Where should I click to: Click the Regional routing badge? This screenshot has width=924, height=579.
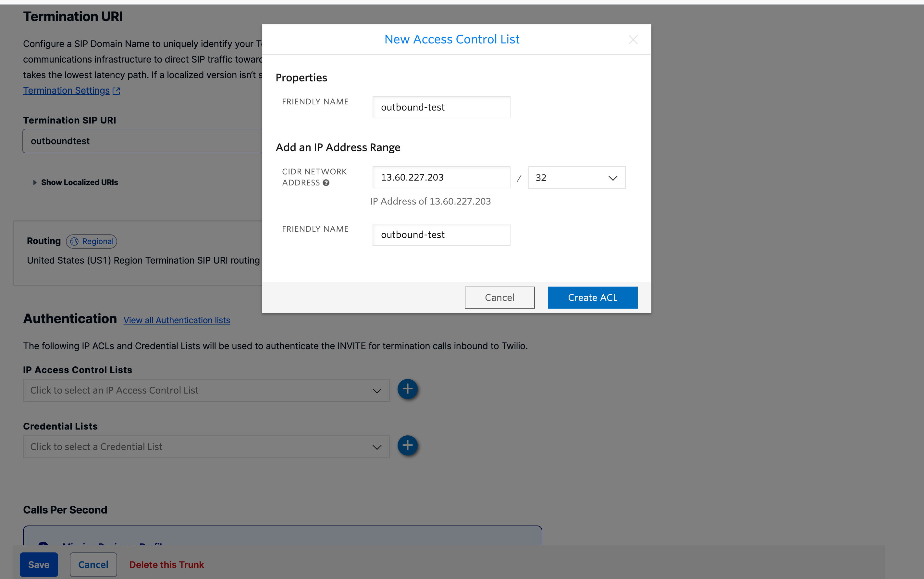coord(92,241)
